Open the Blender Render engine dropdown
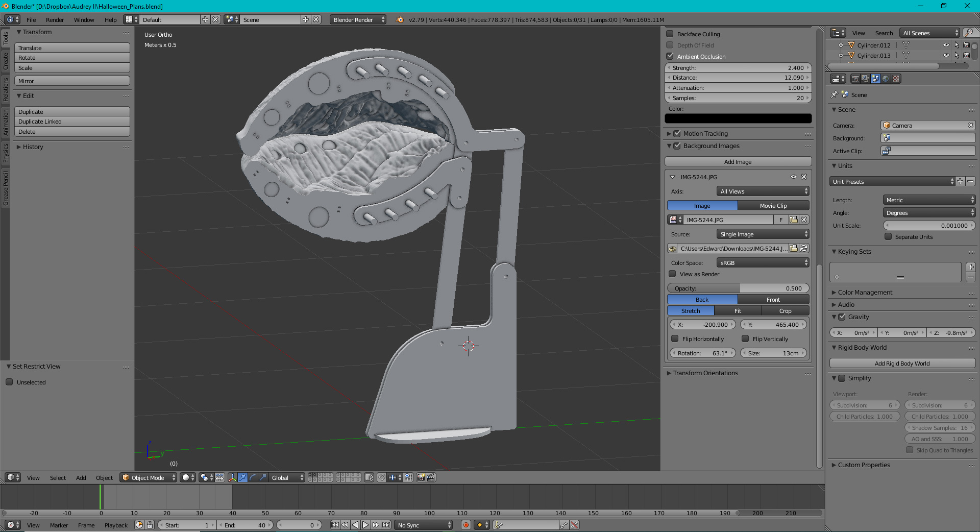 [358, 20]
